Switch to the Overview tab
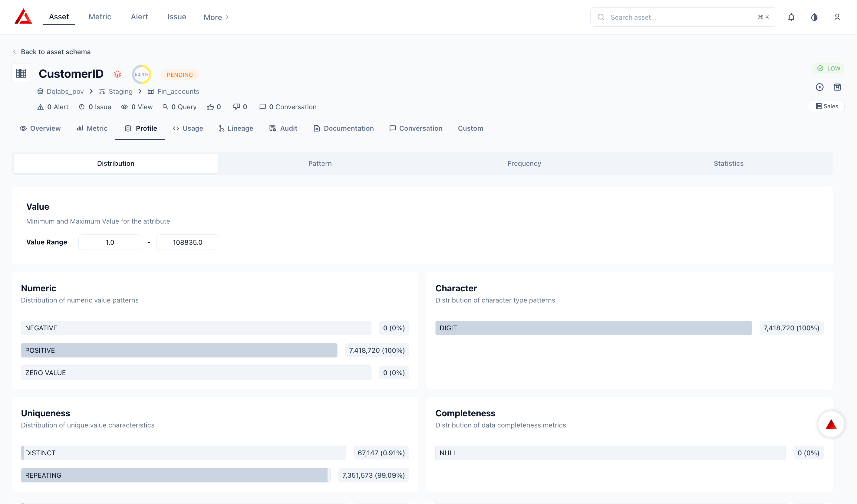The height and width of the screenshot is (504, 857). coord(40,129)
